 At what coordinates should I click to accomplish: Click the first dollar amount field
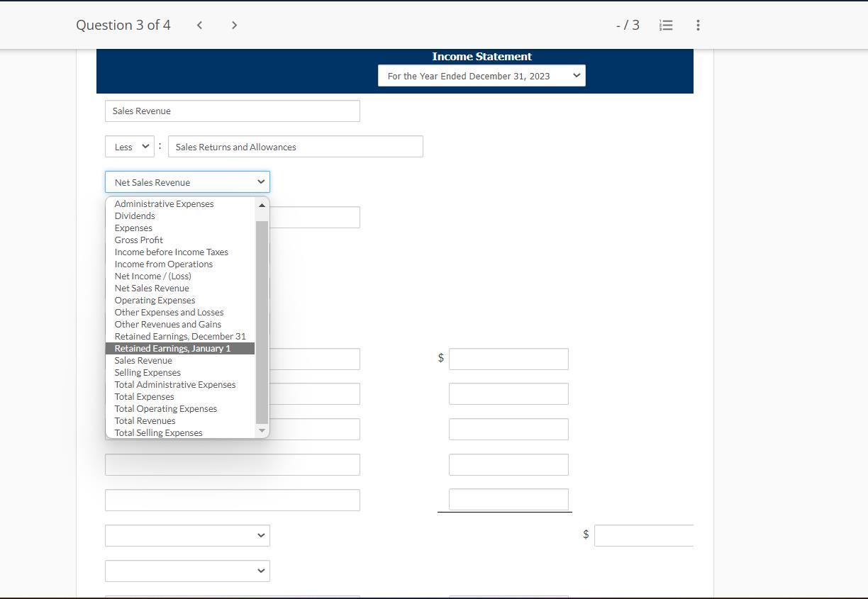508,358
